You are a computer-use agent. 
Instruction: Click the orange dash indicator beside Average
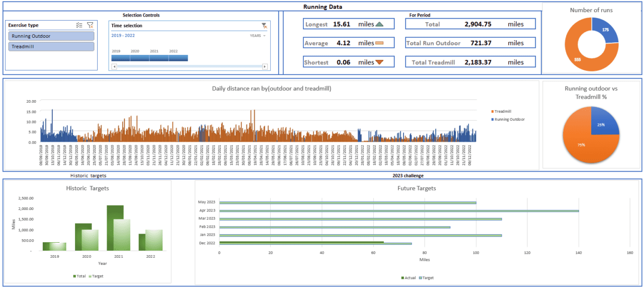click(x=380, y=43)
